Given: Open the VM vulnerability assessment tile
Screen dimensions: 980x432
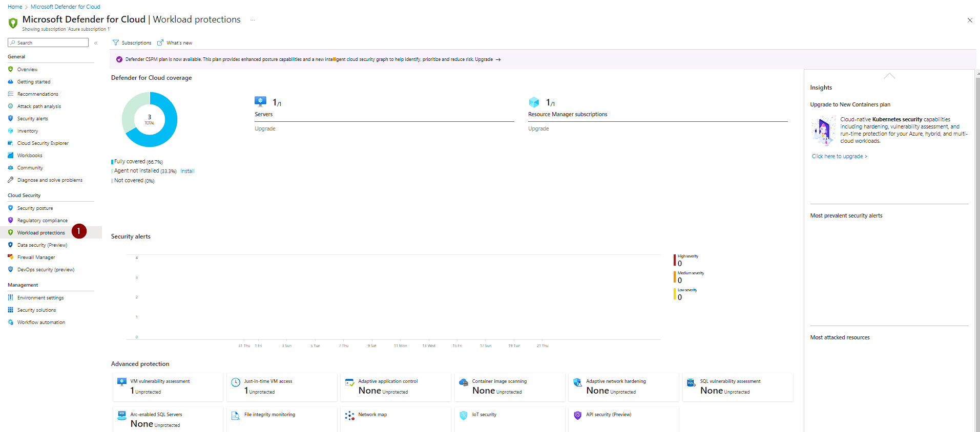Looking at the screenshot, I should (x=168, y=387).
